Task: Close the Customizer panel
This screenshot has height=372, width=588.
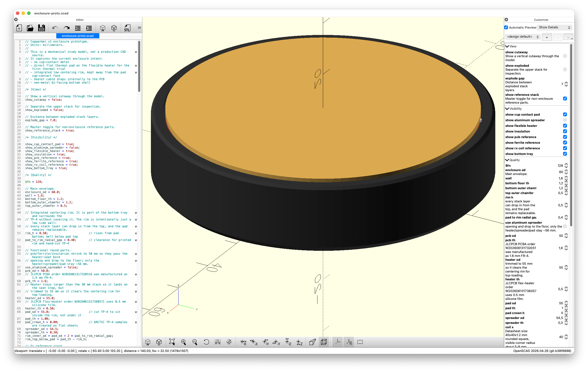Action: tap(506, 20)
